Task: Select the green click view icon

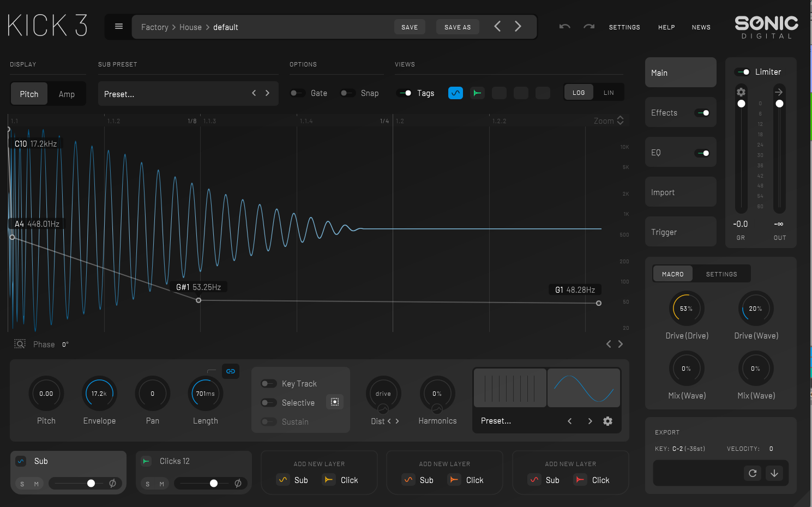Action: tap(477, 93)
